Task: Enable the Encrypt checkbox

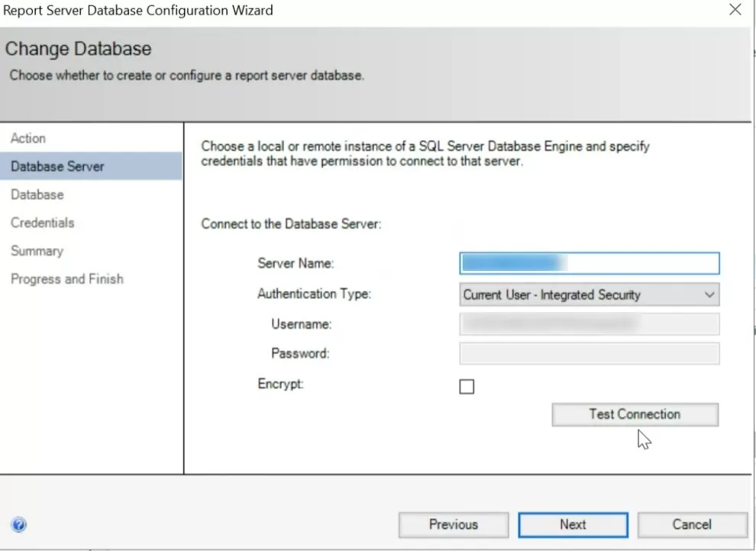Action: click(467, 386)
